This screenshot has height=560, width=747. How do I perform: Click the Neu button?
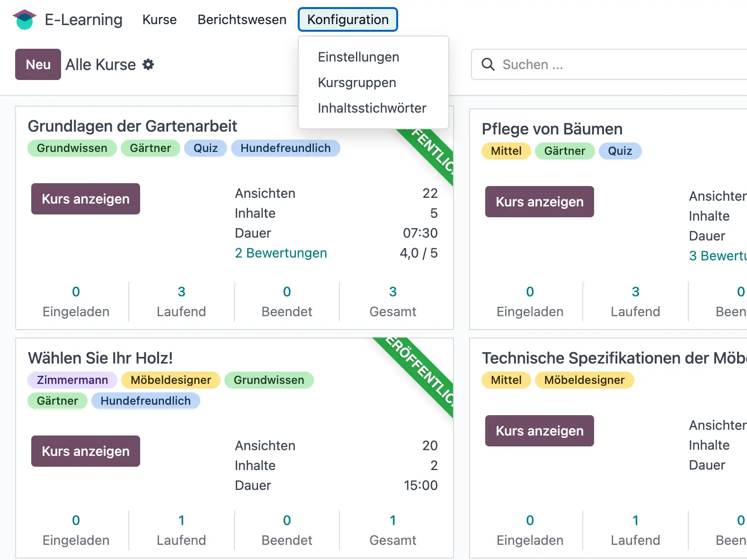tap(38, 64)
